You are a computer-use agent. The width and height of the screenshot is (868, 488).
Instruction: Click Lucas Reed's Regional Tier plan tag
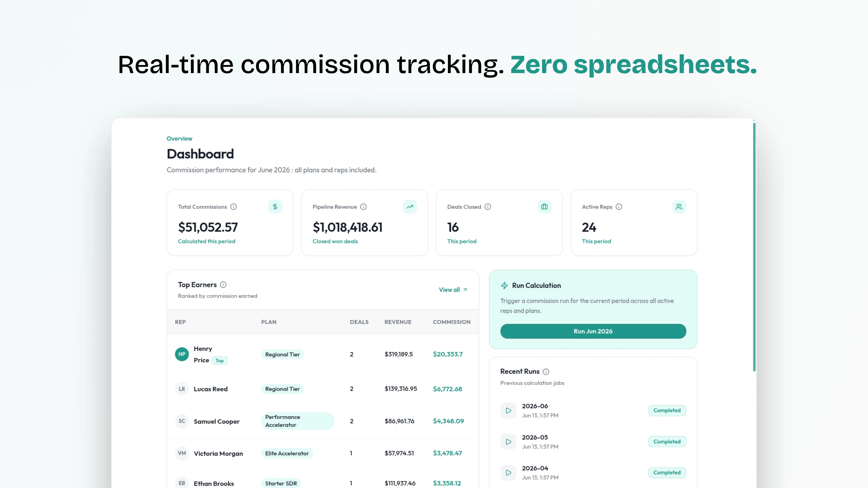click(282, 389)
